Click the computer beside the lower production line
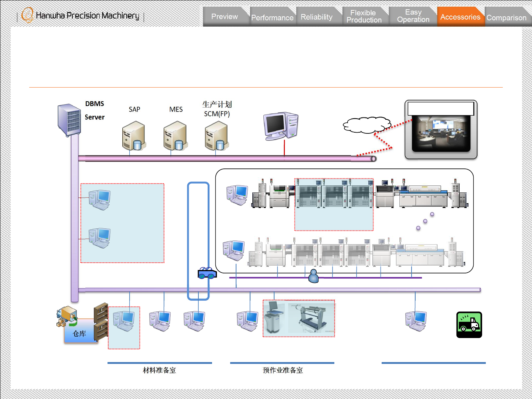 [x=234, y=250]
